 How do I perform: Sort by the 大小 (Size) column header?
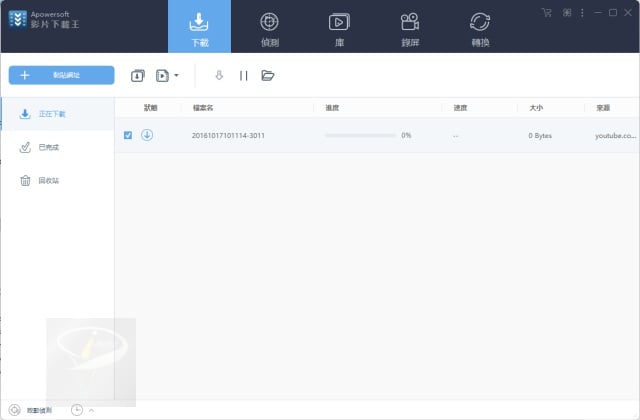536,108
